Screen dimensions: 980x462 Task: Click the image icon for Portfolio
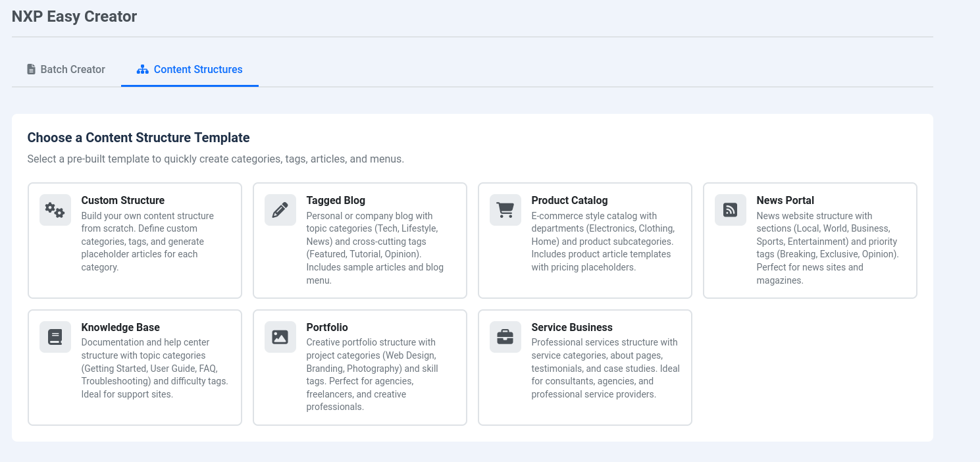(280, 337)
